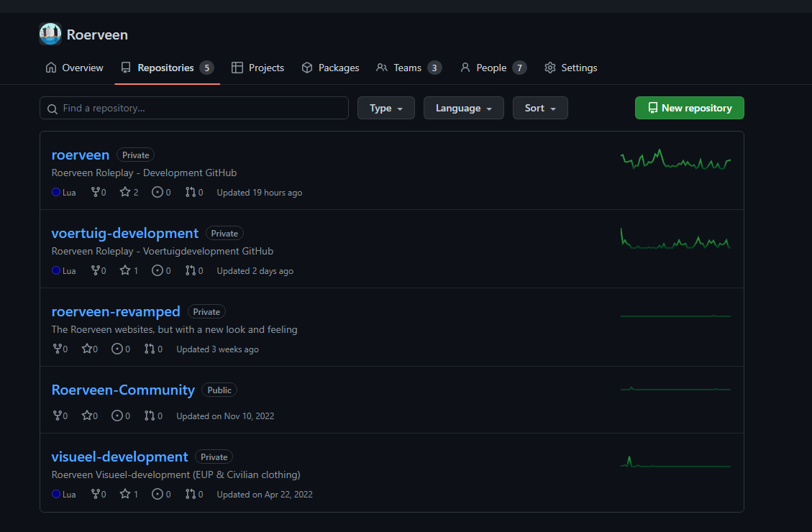812x532 pixels.
Task: Click the Lua language color dot on roerveen
Action: pyautogui.click(x=56, y=193)
